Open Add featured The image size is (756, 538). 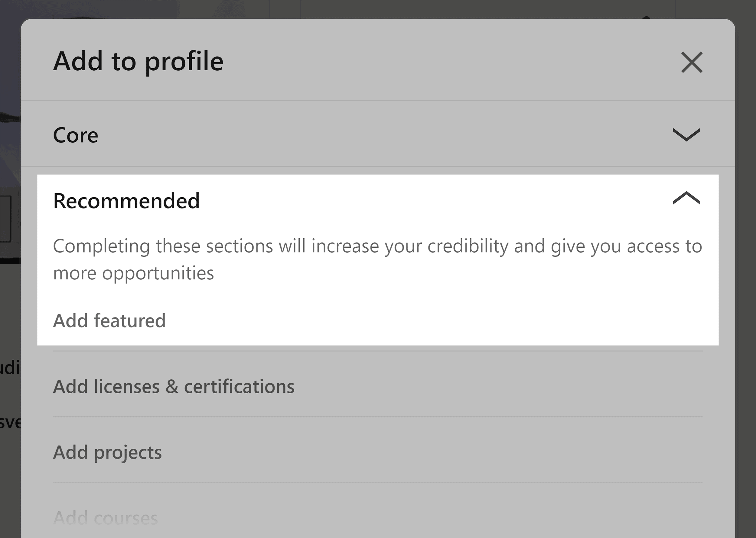coord(110,320)
